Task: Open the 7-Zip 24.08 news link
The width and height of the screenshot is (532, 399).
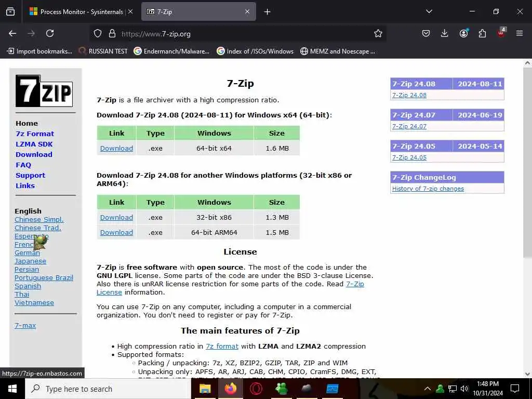Action: [409, 95]
